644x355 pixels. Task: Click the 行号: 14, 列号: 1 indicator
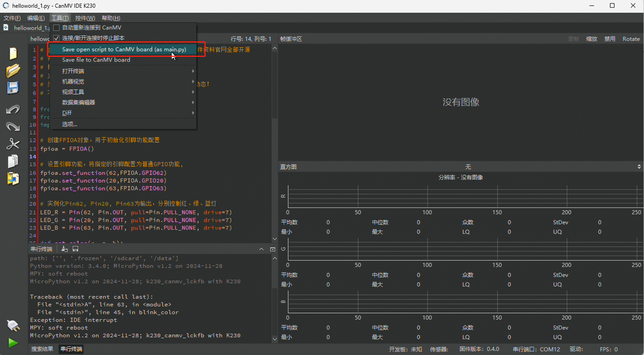(x=251, y=39)
